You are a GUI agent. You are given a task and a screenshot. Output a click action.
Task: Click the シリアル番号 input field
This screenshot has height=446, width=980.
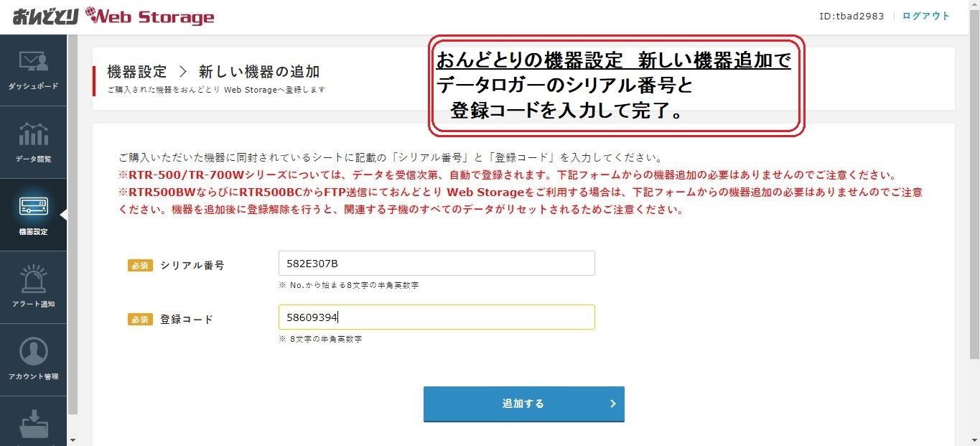tap(437, 263)
